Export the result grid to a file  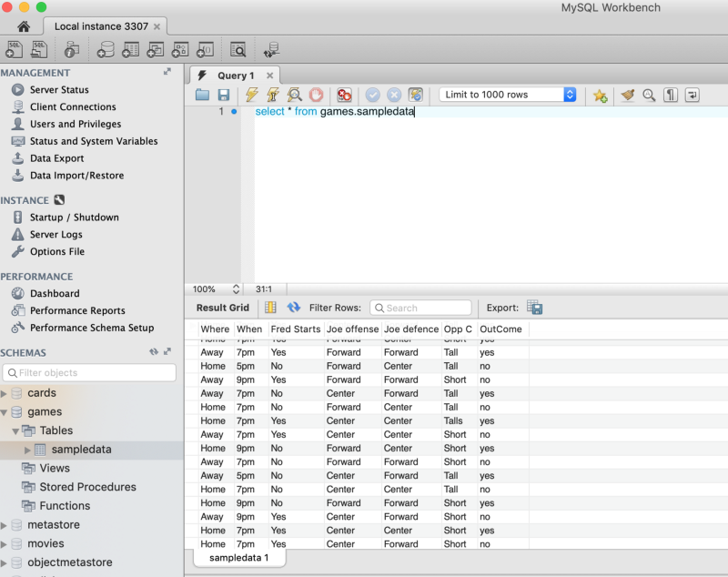tap(534, 308)
